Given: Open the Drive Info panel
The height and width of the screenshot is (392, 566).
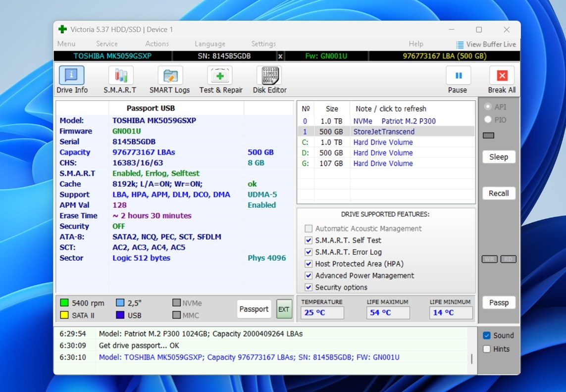Looking at the screenshot, I should click(x=71, y=80).
